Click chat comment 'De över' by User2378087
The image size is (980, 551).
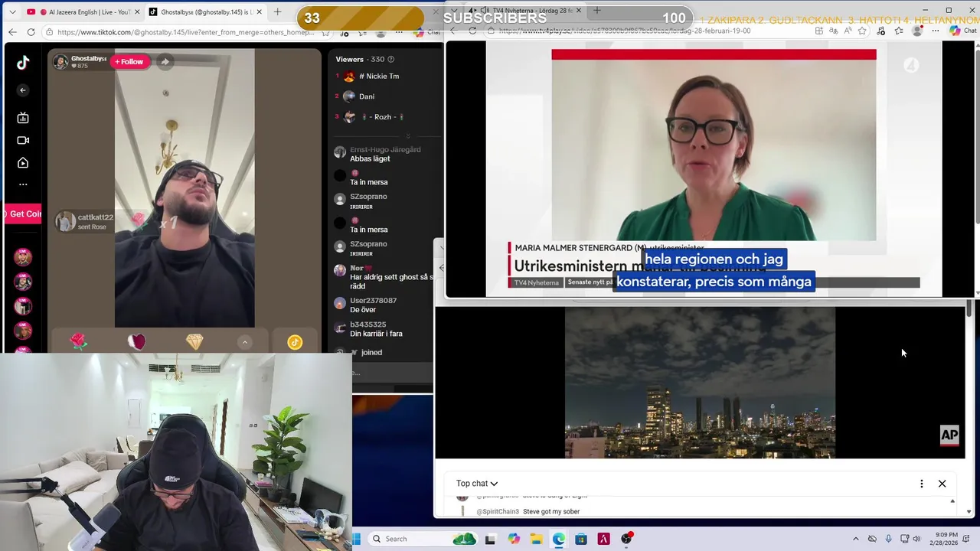(363, 310)
